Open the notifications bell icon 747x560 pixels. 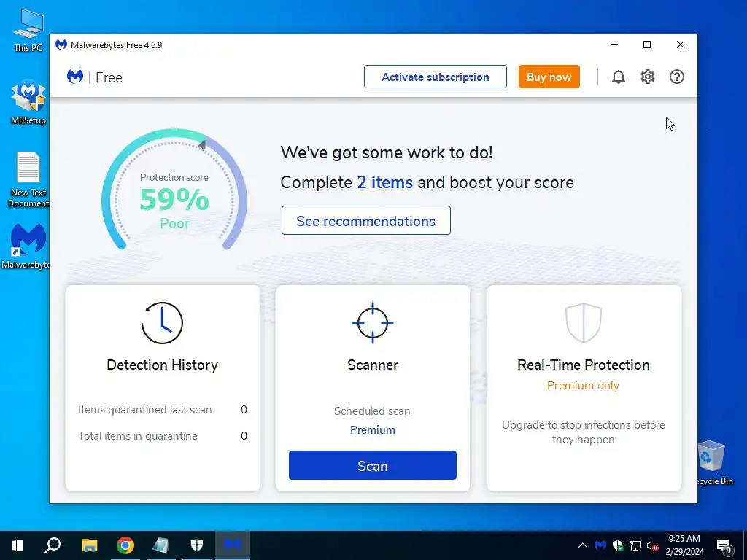(x=619, y=77)
